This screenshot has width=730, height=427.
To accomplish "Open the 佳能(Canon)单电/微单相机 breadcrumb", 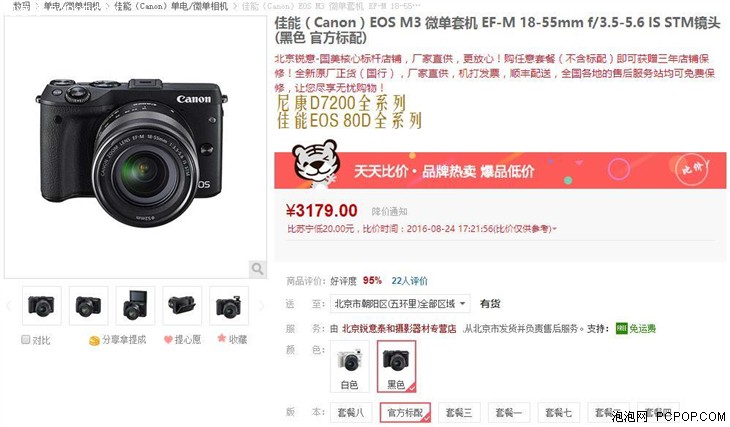I will [171, 7].
